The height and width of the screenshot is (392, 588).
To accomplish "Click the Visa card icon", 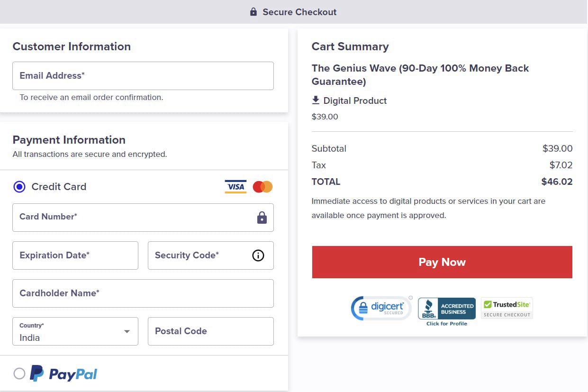I will [x=235, y=186].
